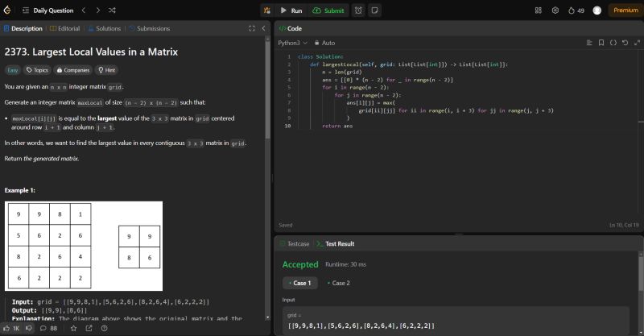Shuffle to a random question
Viewport: 644px width, 336px height.
click(x=111, y=10)
